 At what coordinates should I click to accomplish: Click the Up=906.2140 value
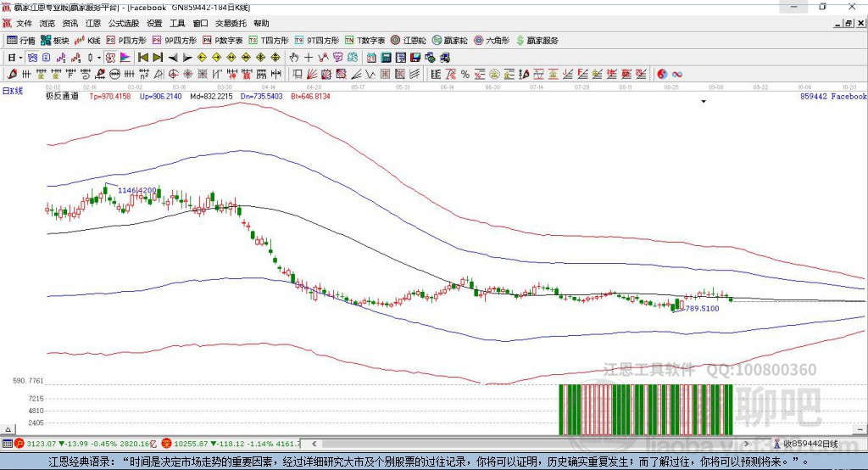[160, 96]
